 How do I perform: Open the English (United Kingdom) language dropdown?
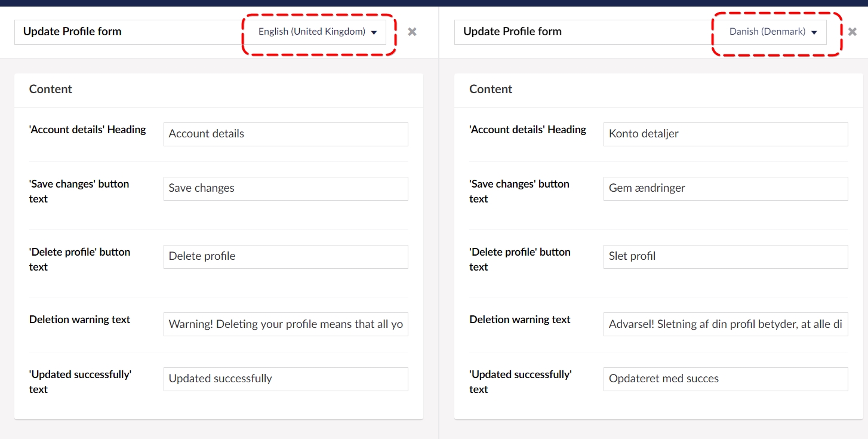tap(318, 32)
